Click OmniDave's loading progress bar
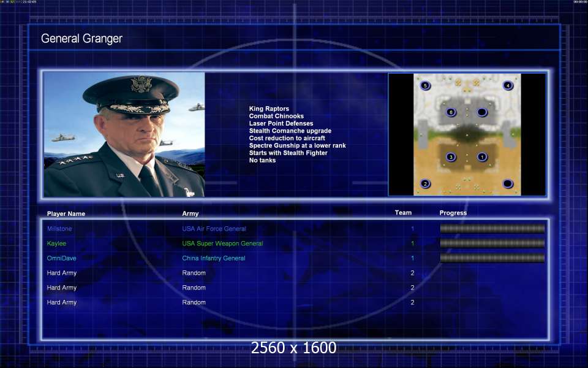588x368 pixels. [x=492, y=258]
